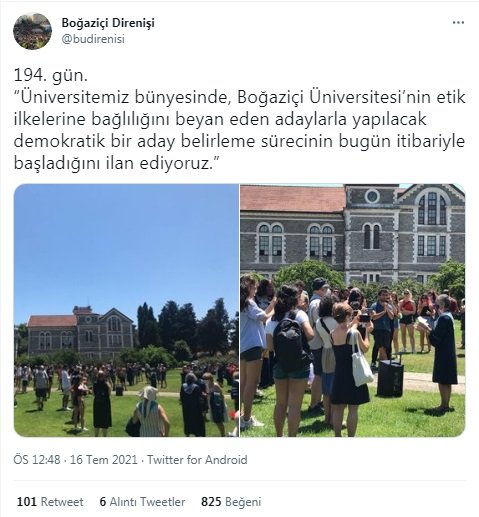479x517 pixels.
Task: Click the quoted sentence ending with ilan ediyoruz
Action: 239,130
